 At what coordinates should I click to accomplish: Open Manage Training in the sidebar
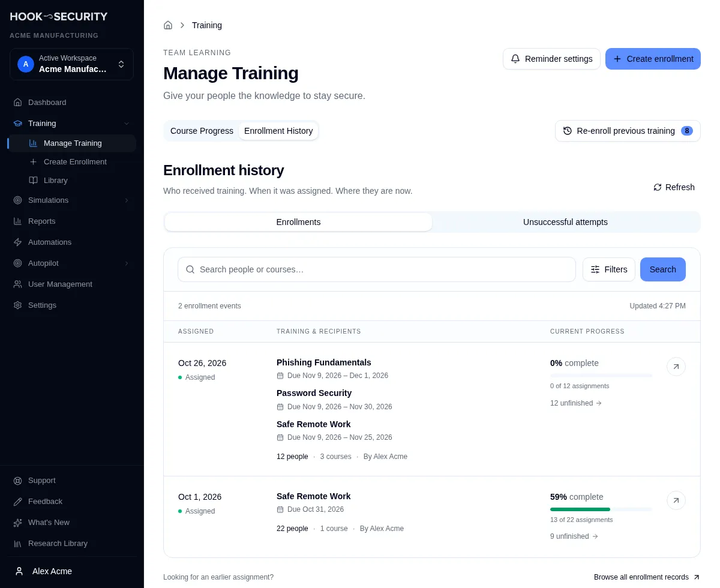[x=72, y=143]
